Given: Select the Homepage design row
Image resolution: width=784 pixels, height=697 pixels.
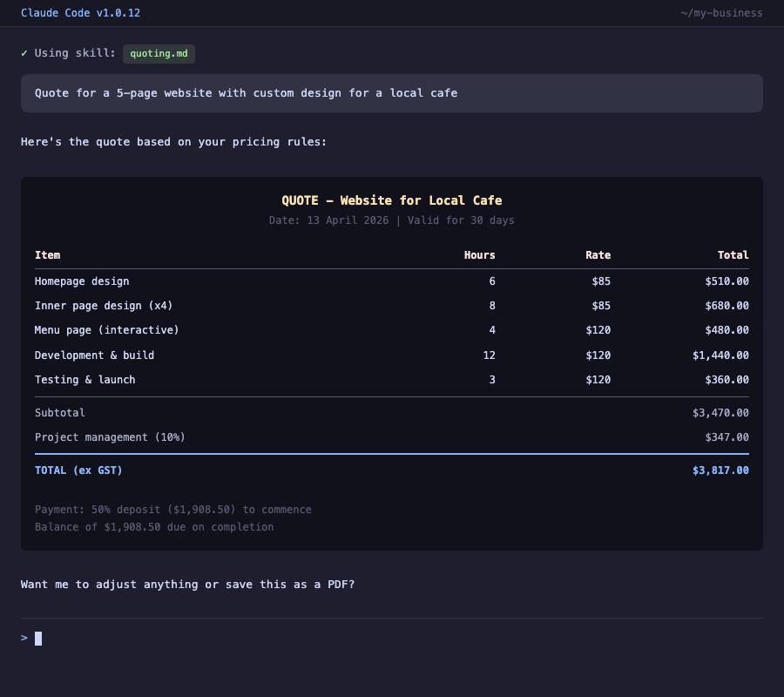Looking at the screenshot, I should [x=391, y=281].
